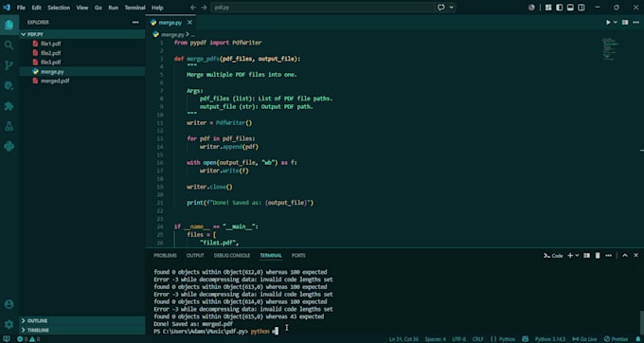
Task: Click the command center search box
Action: 323,8
